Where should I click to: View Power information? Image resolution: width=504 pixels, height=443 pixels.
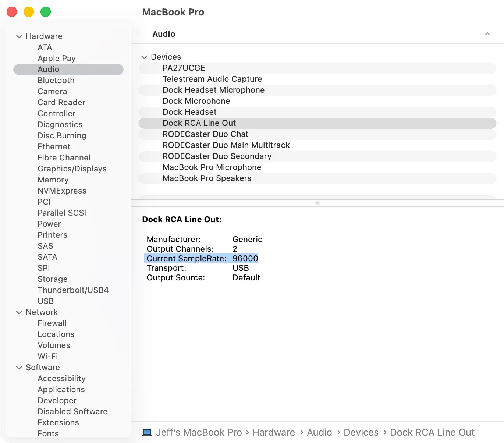49,224
